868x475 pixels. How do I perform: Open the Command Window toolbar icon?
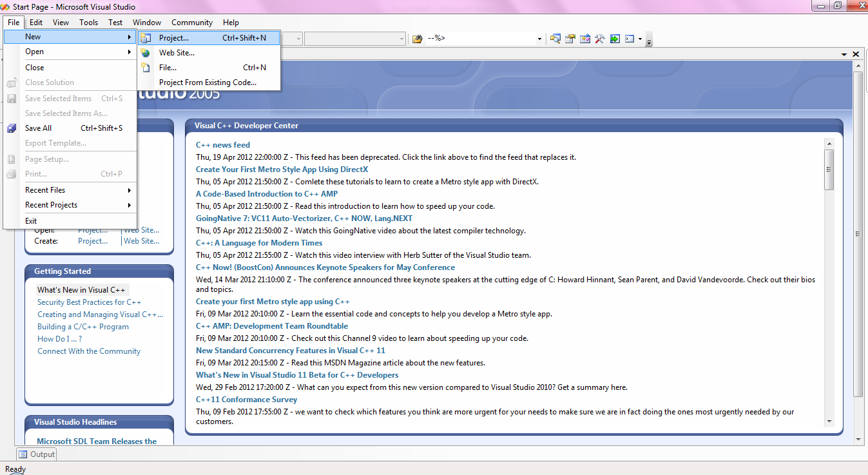(x=630, y=39)
